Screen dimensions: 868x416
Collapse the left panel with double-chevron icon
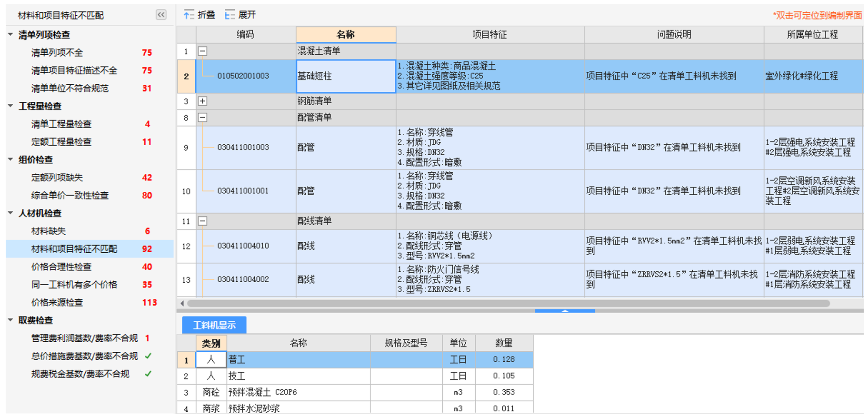pyautogui.click(x=161, y=15)
